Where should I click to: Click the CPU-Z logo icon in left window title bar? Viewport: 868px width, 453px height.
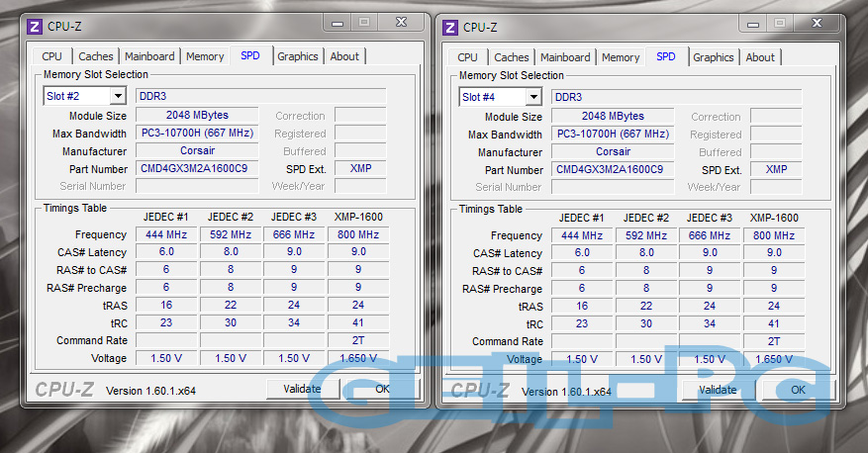point(35,26)
